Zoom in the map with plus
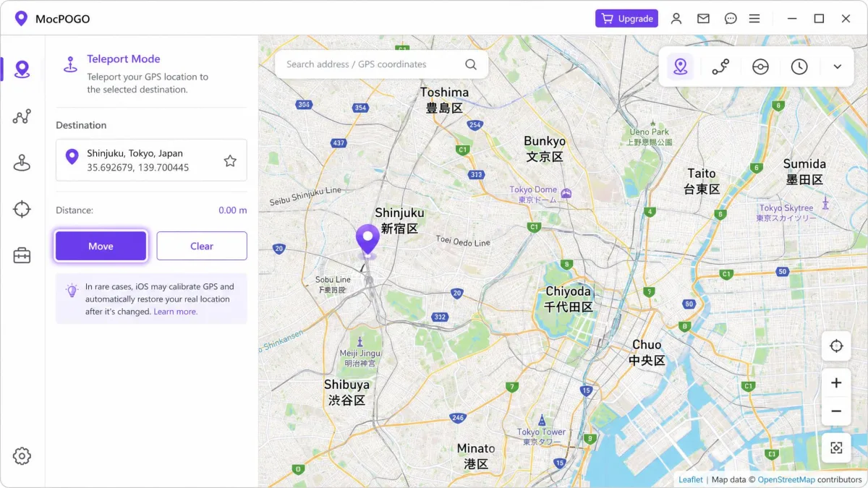Screen dimensions: 868x488 tap(836, 382)
